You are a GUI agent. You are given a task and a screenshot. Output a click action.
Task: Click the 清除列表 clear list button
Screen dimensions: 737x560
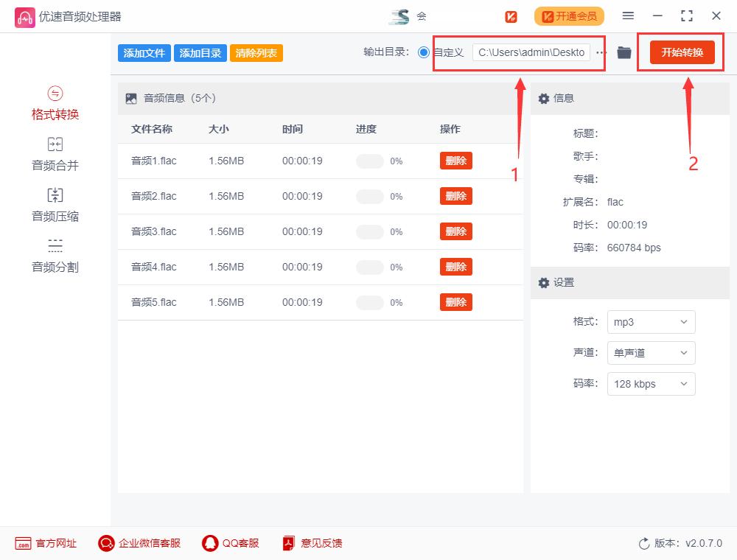click(256, 53)
